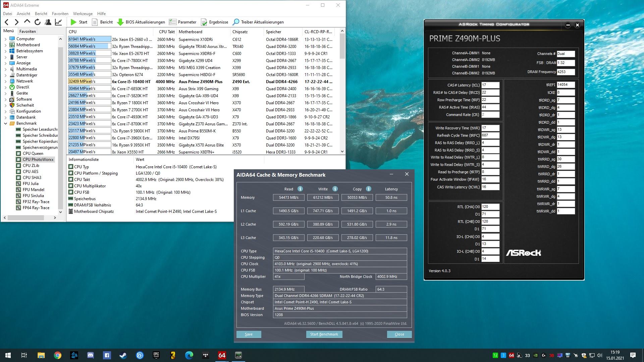This screenshot has height=362, width=644.
Task: Open Treiber Aktualisierungen from toolbar
Action: coord(258,22)
